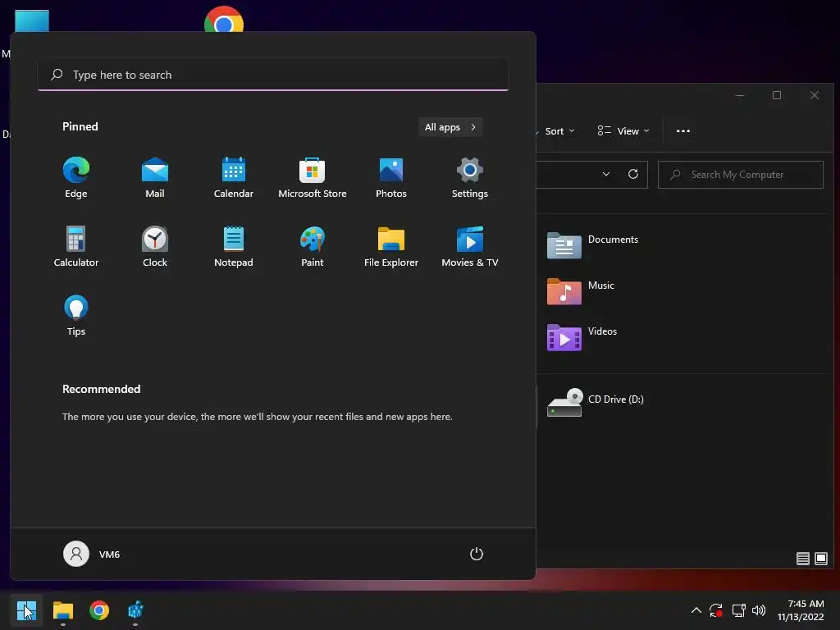Launch Mail from pinned apps
Viewport: 840px width, 630px height.
tap(155, 178)
